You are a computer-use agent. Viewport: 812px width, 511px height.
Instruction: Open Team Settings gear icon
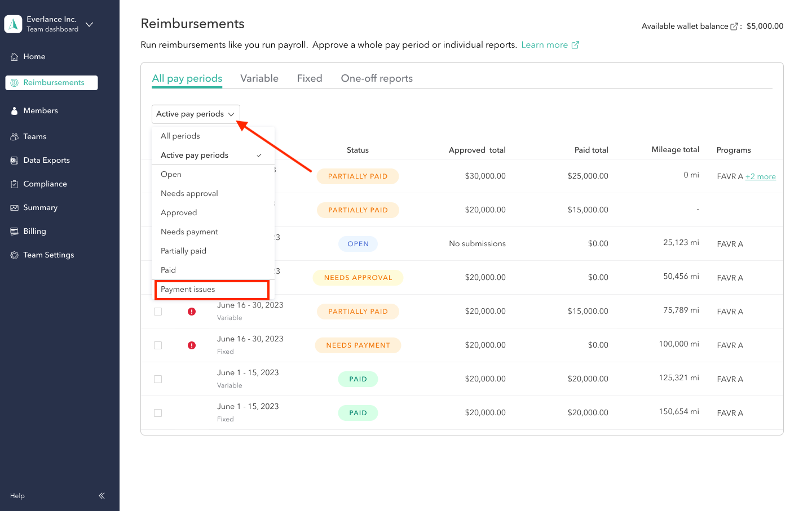[14, 255]
